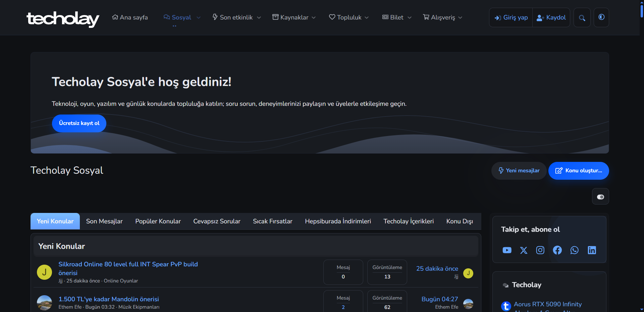The width and height of the screenshot is (644, 312).
Task: Go to Ana sayfa
Action: pos(130,17)
